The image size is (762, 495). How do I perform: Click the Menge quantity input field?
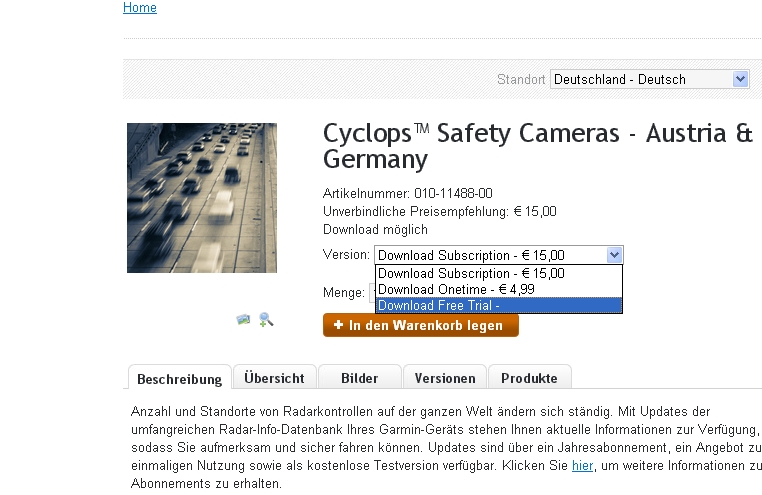[x=372, y=293]
